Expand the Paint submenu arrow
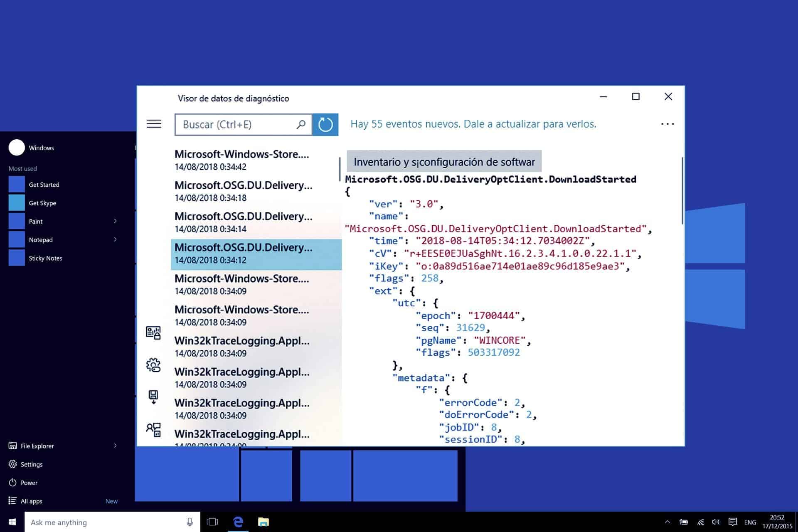798x532 pixels. tap(116, 221)
